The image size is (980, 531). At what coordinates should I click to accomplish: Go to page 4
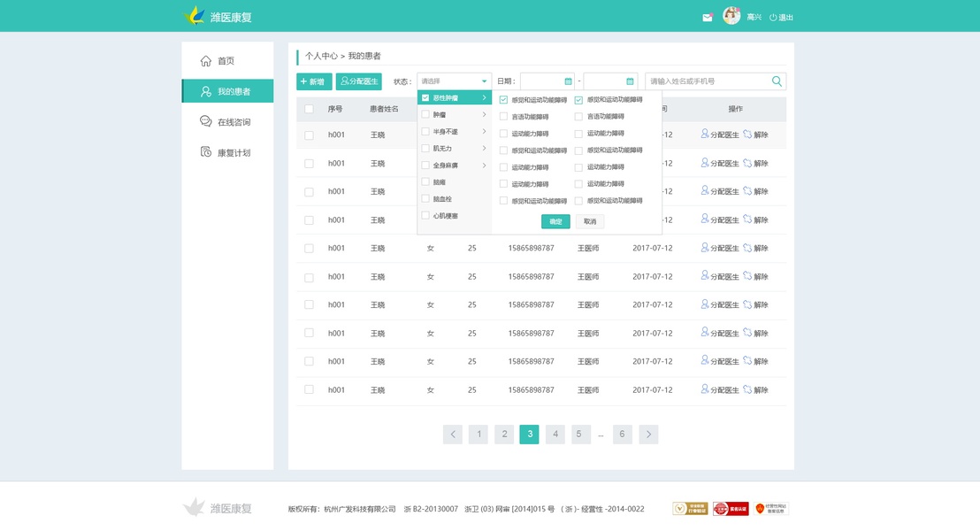(555, 434)
